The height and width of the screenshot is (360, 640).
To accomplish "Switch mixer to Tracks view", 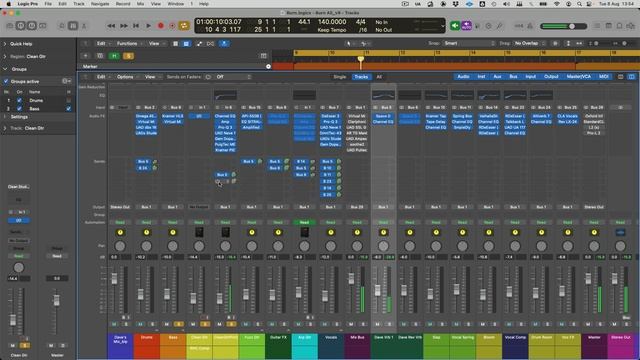I will (x=361, y=77).
